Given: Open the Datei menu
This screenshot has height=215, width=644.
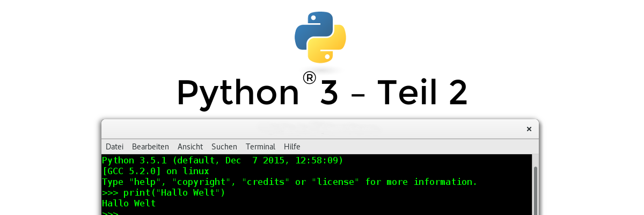Looking at the screenshot, I should [x=114, y=147].
